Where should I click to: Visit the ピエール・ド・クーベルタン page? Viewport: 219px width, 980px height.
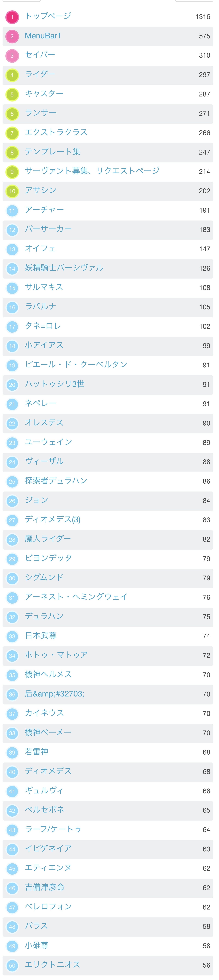click(76, 364)
